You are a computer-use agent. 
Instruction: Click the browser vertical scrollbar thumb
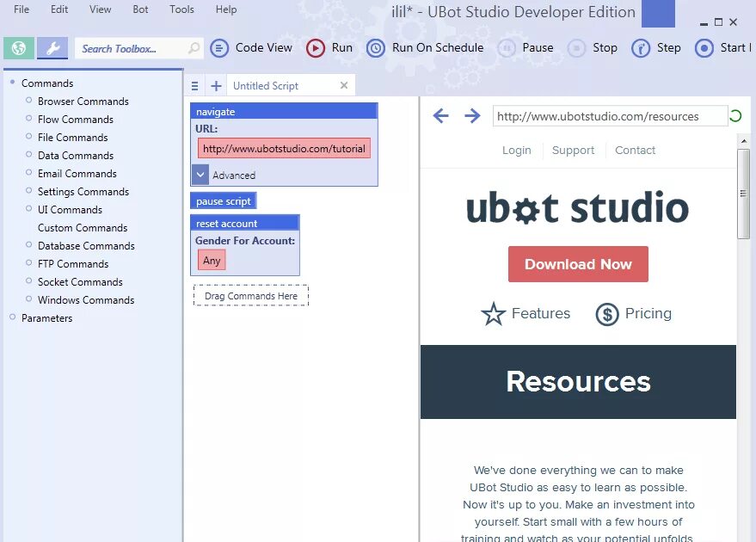(743, 194)
